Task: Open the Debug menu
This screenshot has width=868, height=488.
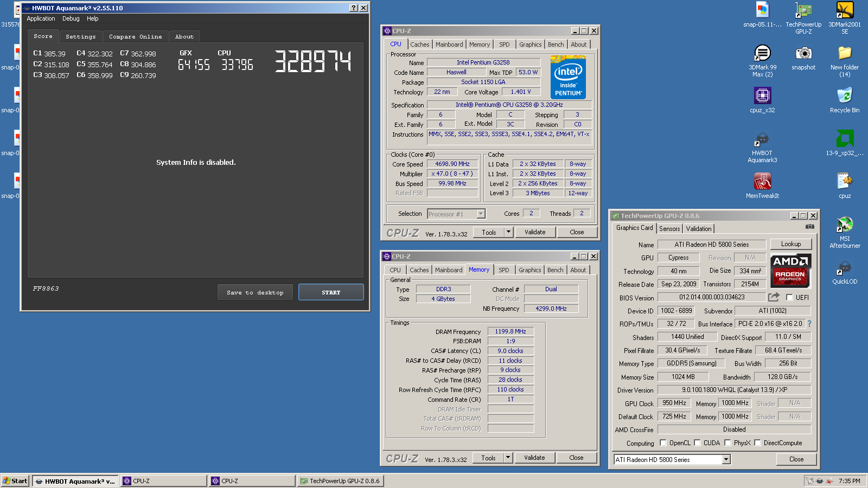Action: (x=71, y=18)
